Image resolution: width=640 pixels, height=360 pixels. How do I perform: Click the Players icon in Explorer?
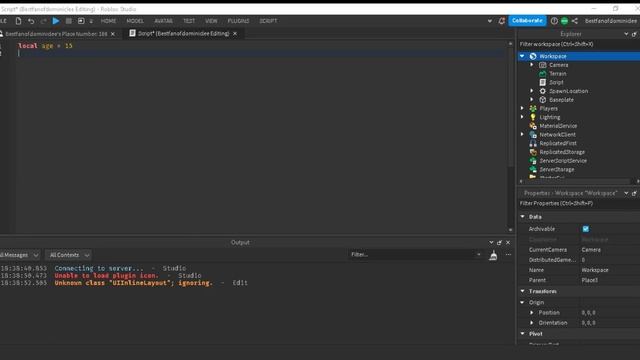click(x=533, y=109)
